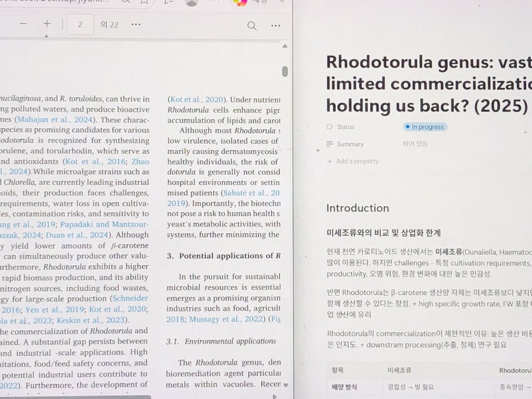Open the In progress status dropdown

pyautogui.click(x=425, y=127)
